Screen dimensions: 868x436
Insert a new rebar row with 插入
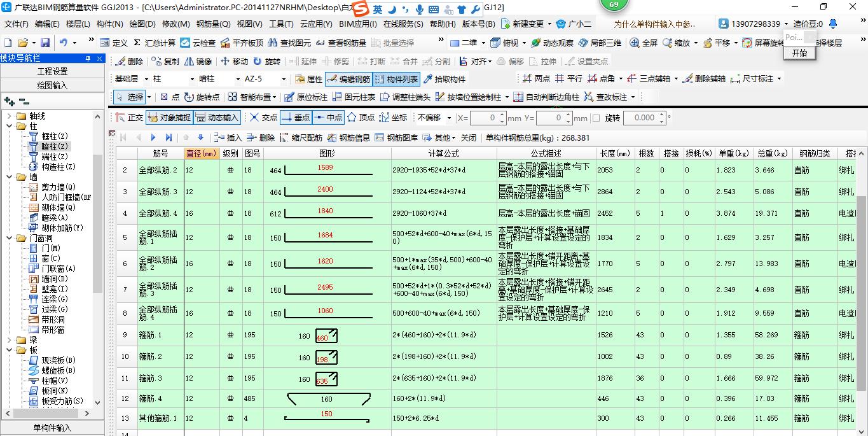(228, 137)
